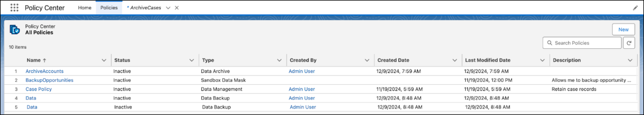Go to the Home tab
The image size is (644, 115).
tap(85, 8)
